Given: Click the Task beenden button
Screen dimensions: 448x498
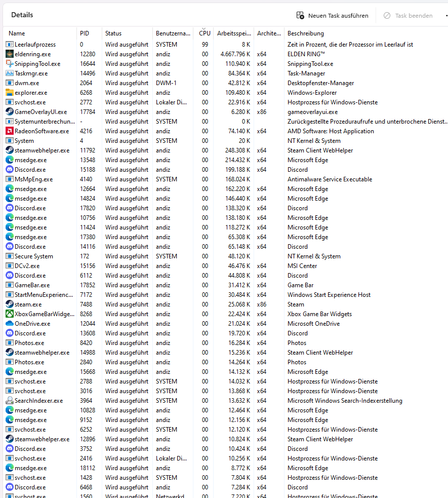Looking at the screenshot, I should [x=408, y=16].
